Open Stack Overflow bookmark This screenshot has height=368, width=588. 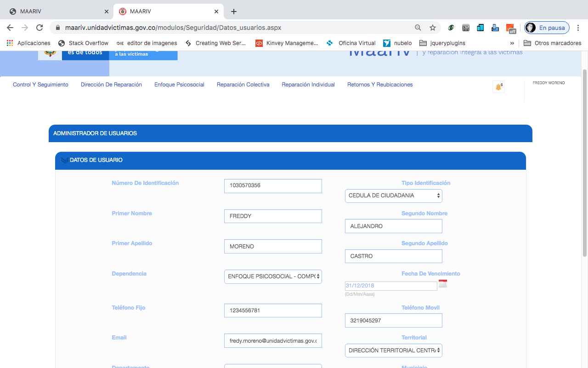pos(84,43)
